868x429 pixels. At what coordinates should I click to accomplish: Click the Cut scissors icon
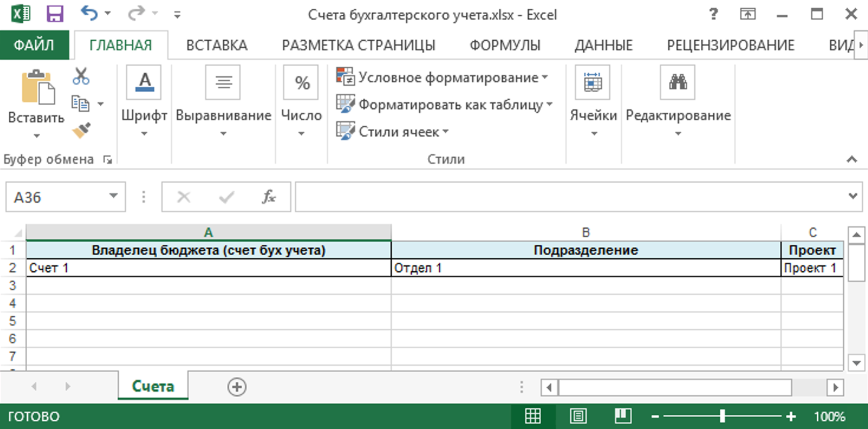[81, 76]
